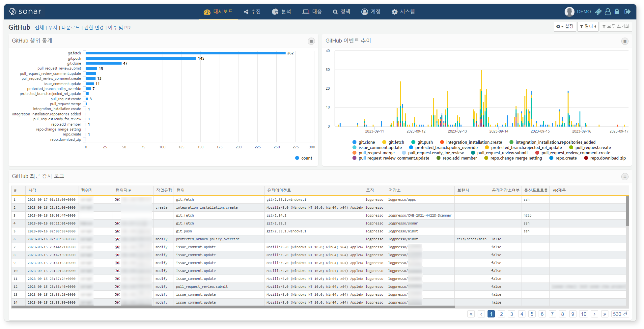This screenshot has height=329, width=644.
Task: Sort table by 행위자 column header
Action: (x=95, y=191)
